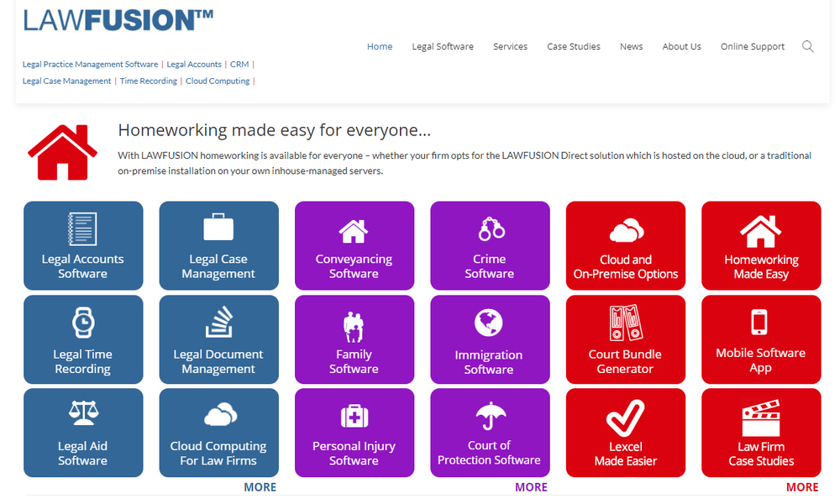The image size is (840, 504).
Task: Open the Legal Software menu
Action: (x=443, y=46)
